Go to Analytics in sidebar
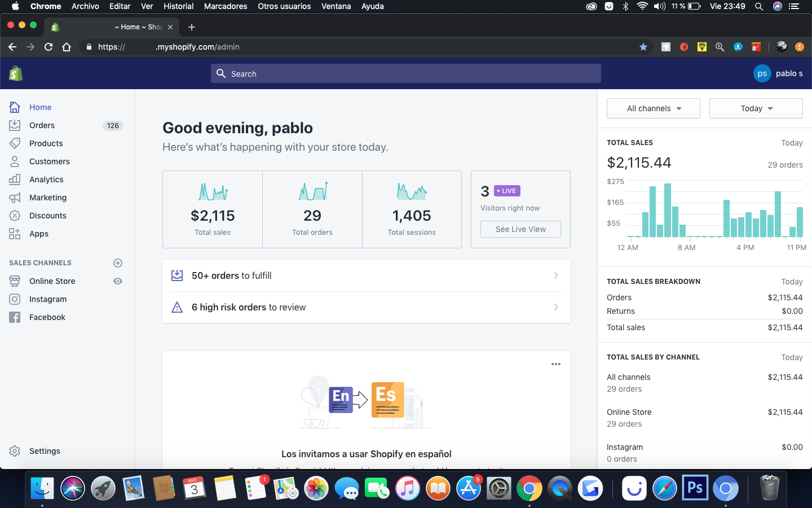The height and width of the screenshot is (508, 812). 46,179
